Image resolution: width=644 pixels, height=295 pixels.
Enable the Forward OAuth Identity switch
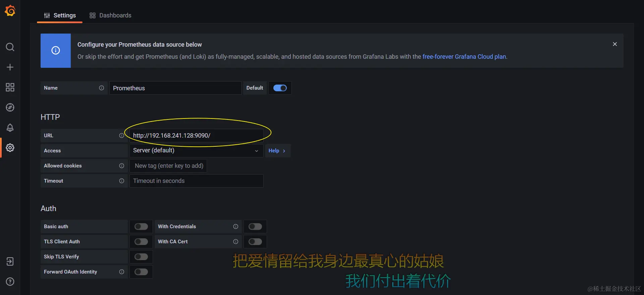coord(141,272)
